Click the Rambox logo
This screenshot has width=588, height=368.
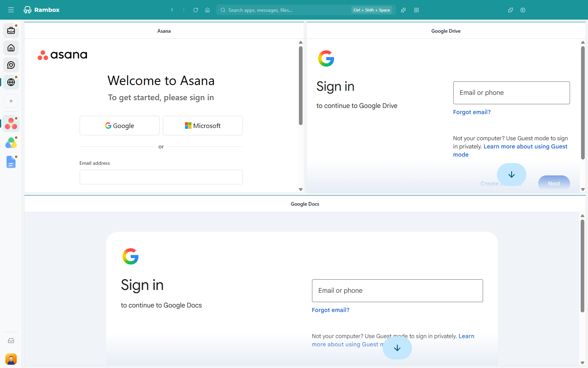pyautogui.click(x=42, y=10)
